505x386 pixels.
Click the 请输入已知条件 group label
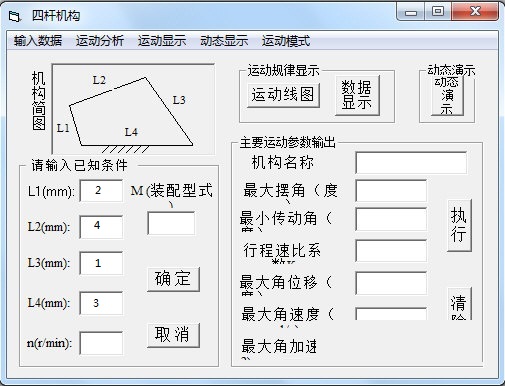click(79, 165)
